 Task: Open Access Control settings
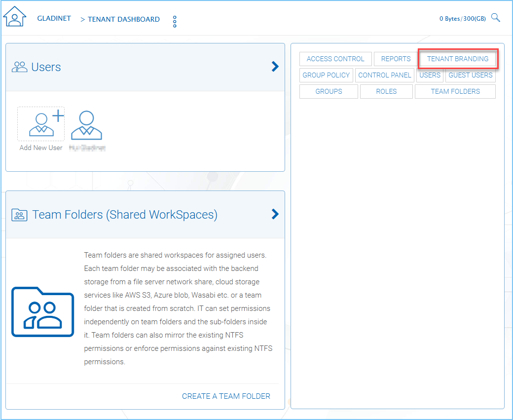pyautogui.click(x=335, y=59)
